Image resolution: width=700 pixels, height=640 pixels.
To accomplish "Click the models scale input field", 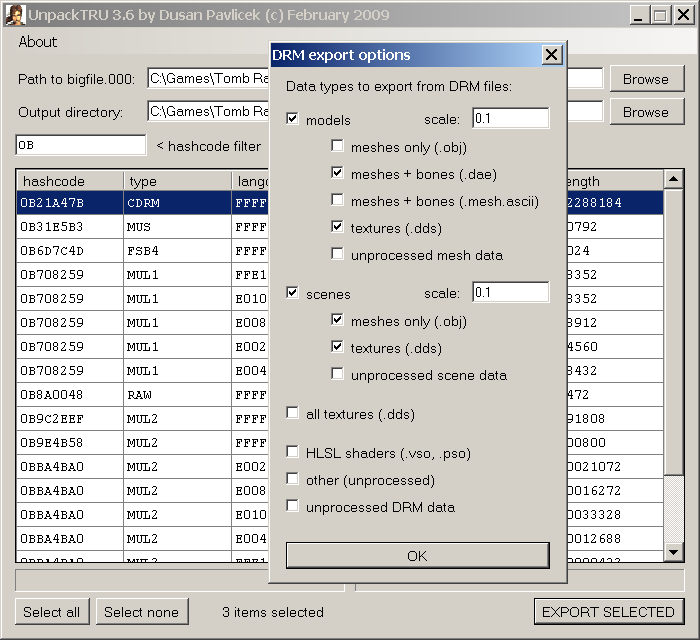I will [510, 119].
